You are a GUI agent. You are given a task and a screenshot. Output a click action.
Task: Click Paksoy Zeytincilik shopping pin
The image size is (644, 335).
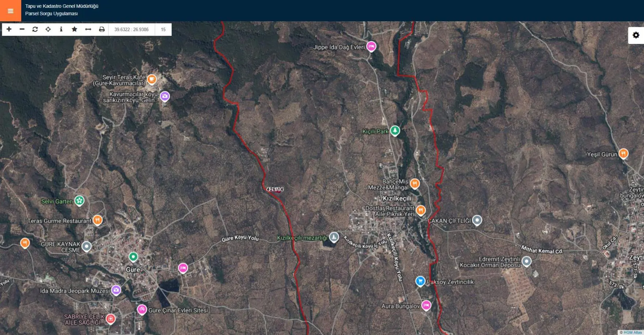[x=420, y=281]
